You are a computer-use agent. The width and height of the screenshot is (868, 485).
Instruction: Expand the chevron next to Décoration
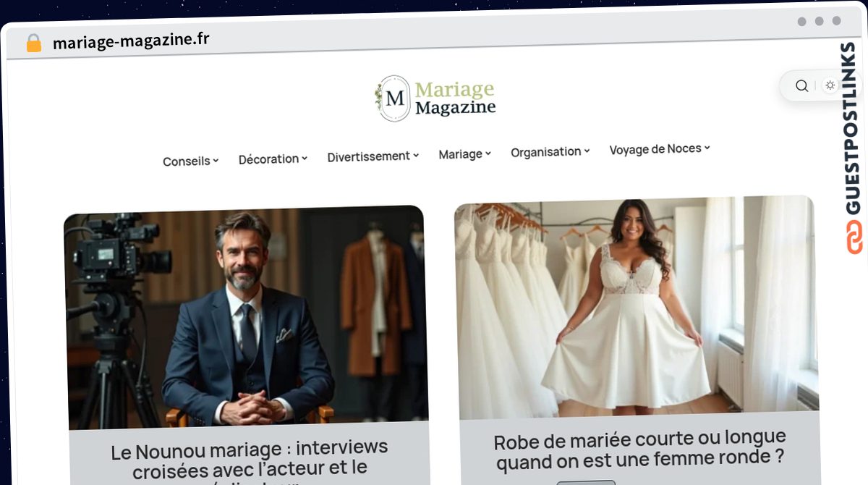305,158
